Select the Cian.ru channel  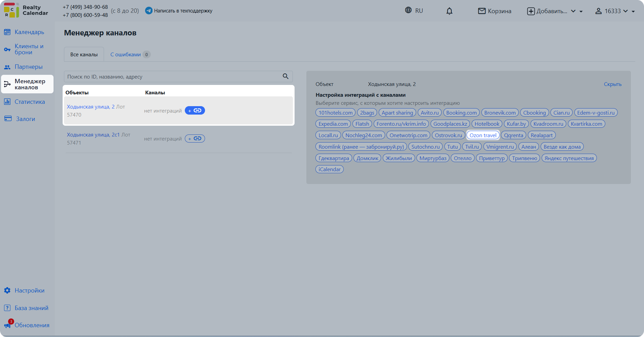tap(562, 113)
